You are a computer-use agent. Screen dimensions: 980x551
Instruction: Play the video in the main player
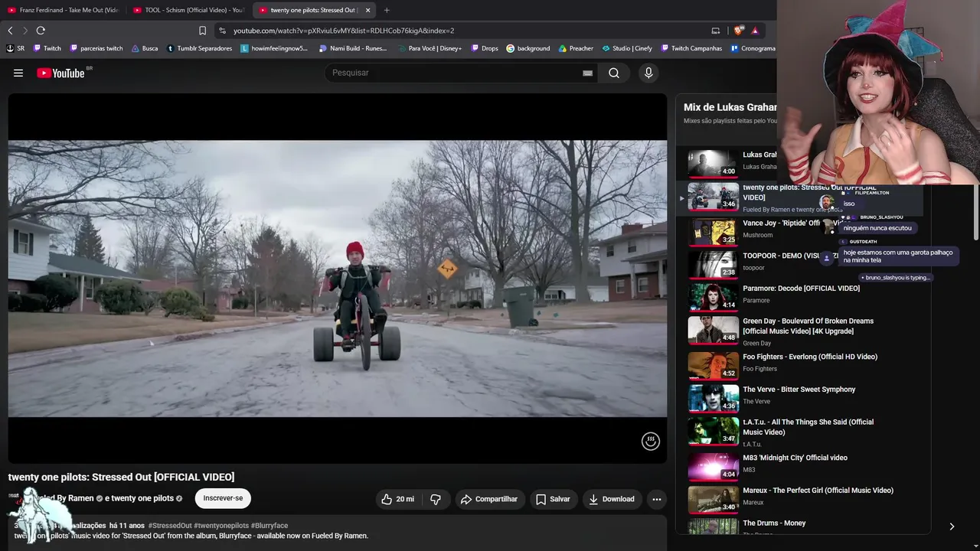338,279
